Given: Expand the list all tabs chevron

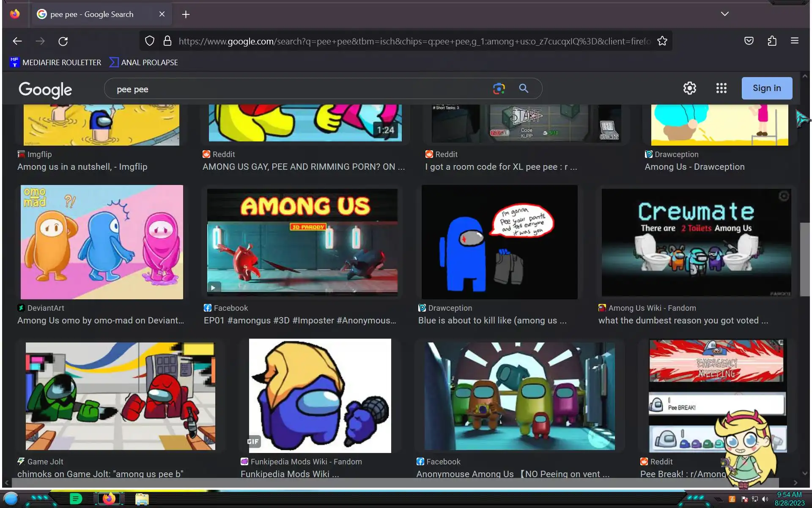Looking at the screenshot, I should pos(724,14).
